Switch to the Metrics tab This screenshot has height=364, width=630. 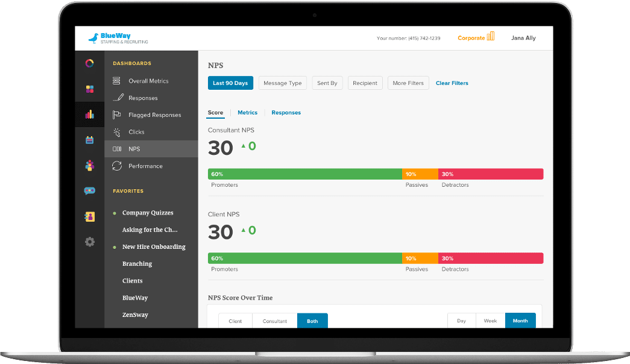(247, 113)
